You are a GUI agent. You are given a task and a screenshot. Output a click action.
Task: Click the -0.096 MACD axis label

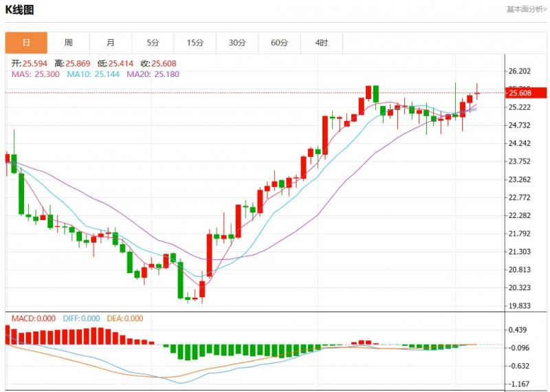518,348
